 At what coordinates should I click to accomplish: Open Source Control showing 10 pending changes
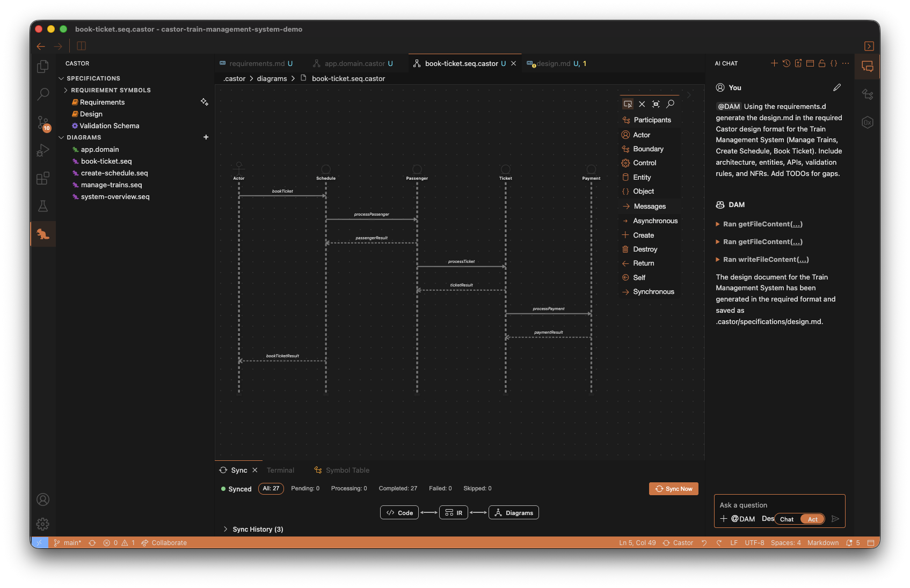point(43,123)
